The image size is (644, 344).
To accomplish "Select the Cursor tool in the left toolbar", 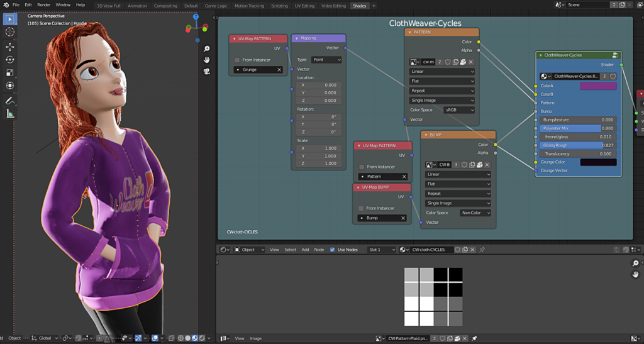I will (x=10, y=31).
